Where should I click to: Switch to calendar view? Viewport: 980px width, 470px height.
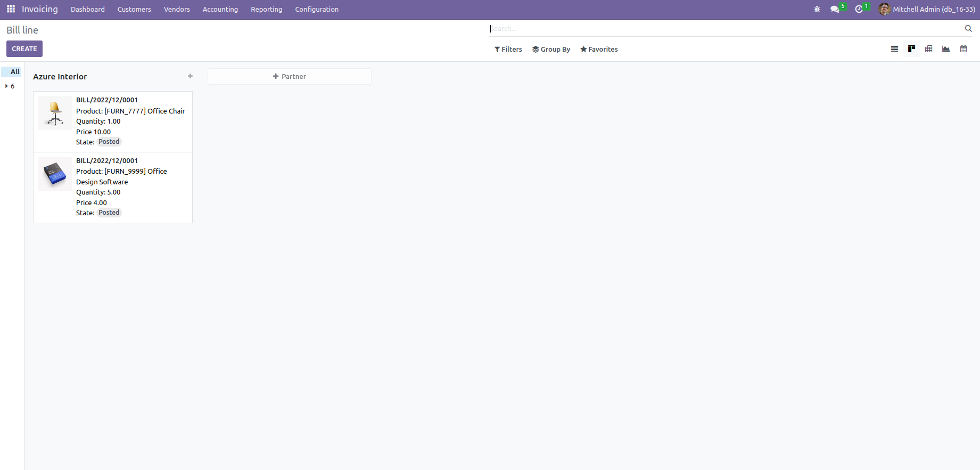point(963,49)
